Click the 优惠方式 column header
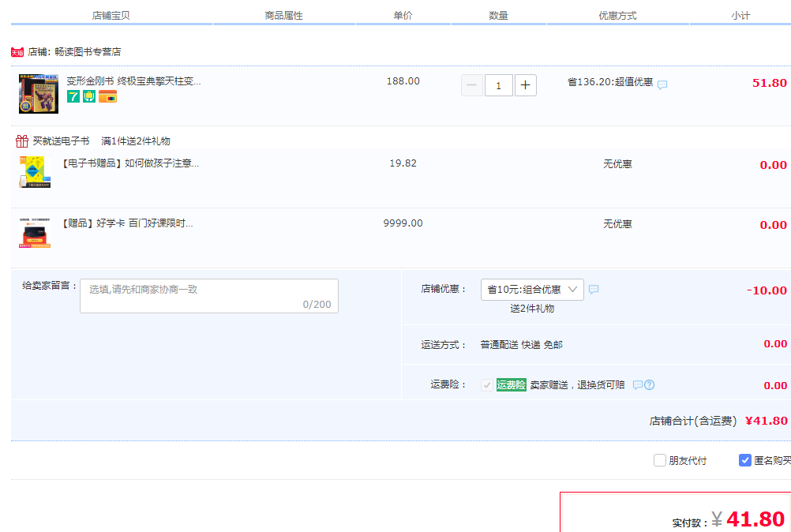This screenshot has width=791, height=532. (617, 16)
